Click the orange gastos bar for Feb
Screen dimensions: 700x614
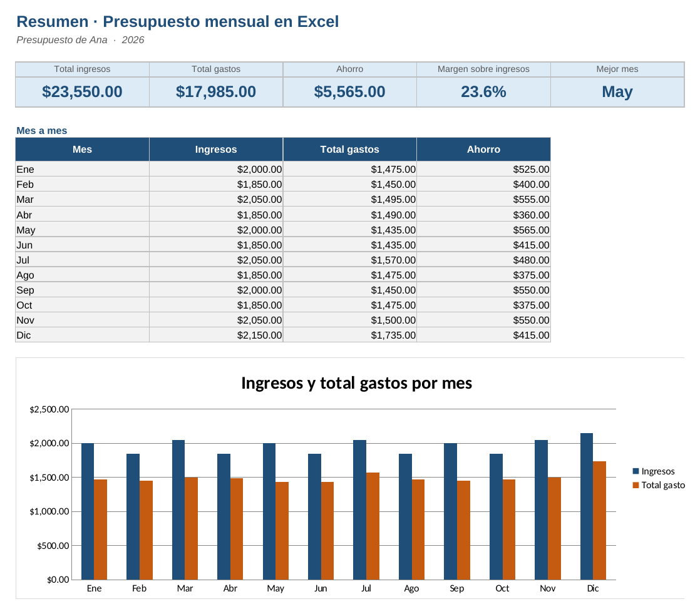click(x=146, y=530)
